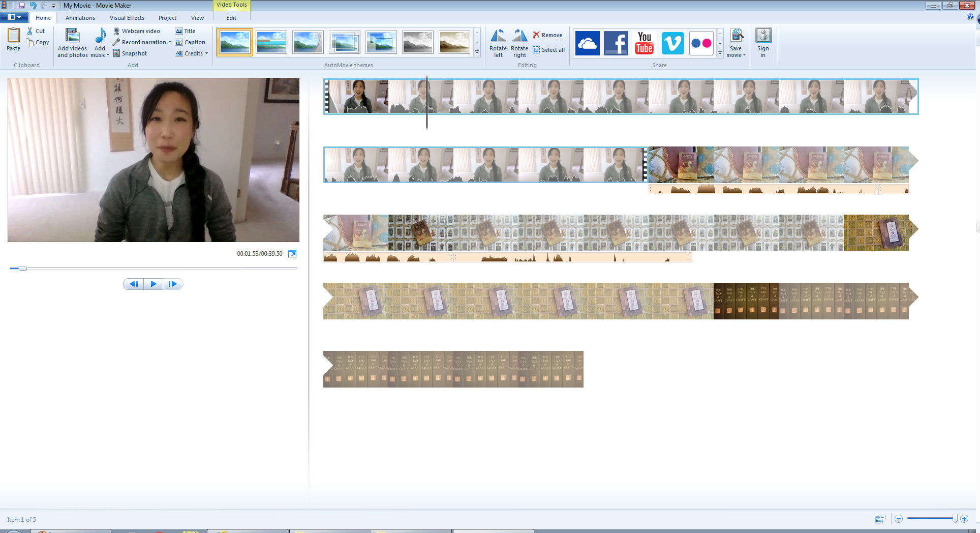Open the Visual Effects tab
The width and height of the screenshot is (980, 533).
click(127, 18)
